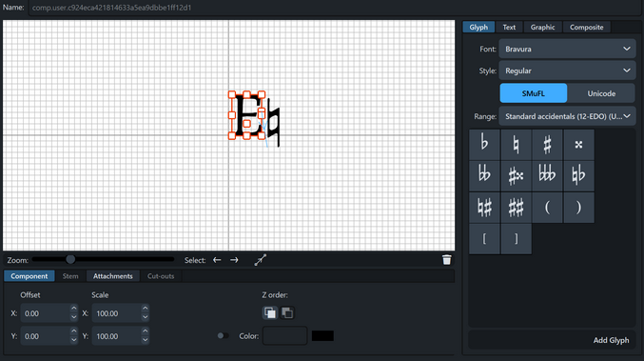Open the Component tab
This screenshot has height=361, width=644.
[x=29, y=276]
